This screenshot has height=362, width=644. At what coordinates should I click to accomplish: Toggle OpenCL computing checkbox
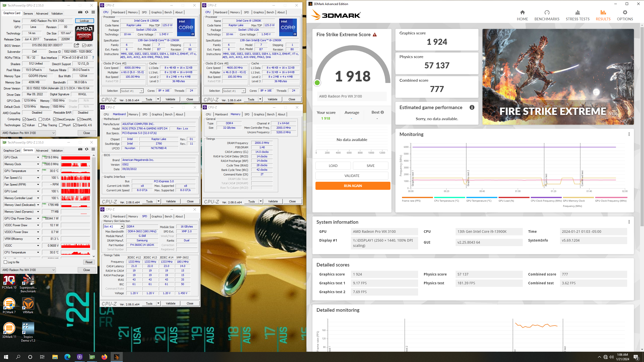(x=24, y=119)
